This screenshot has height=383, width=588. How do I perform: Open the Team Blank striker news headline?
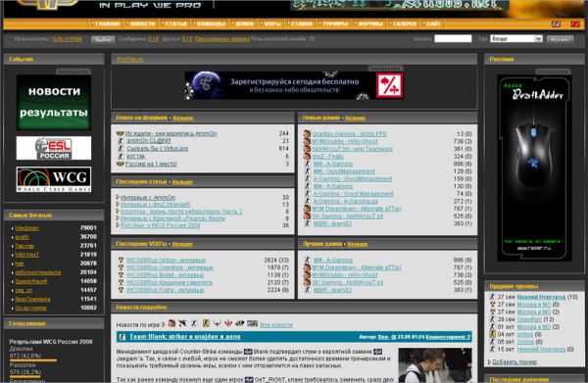point(185,337)
